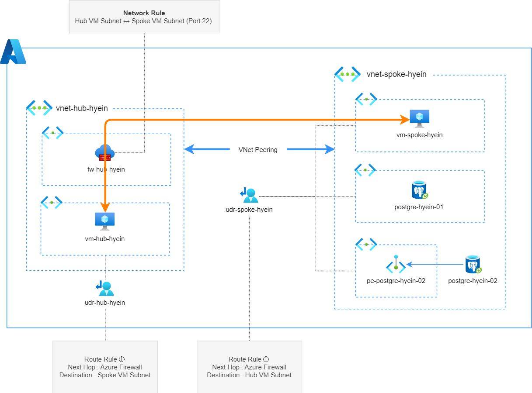The width and height of the screenshot is (532, 393).
Task: Select the VNet Peering label
Action: tap(257, 149)
